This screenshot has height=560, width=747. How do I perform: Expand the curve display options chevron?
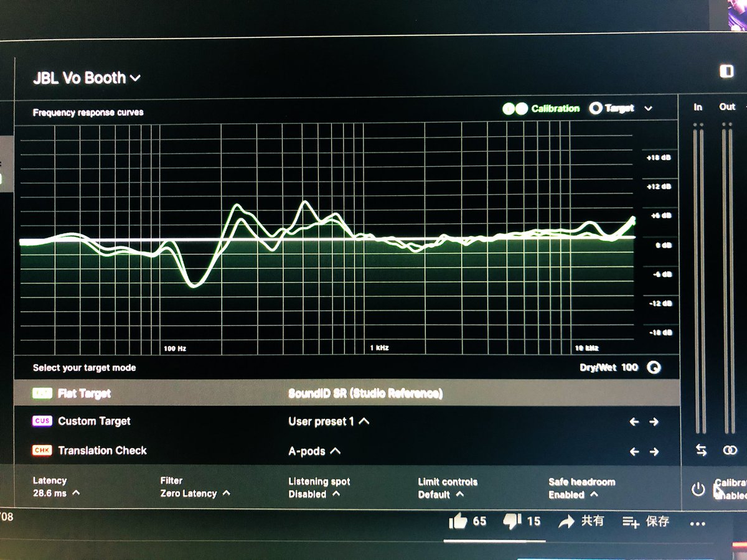648,108
